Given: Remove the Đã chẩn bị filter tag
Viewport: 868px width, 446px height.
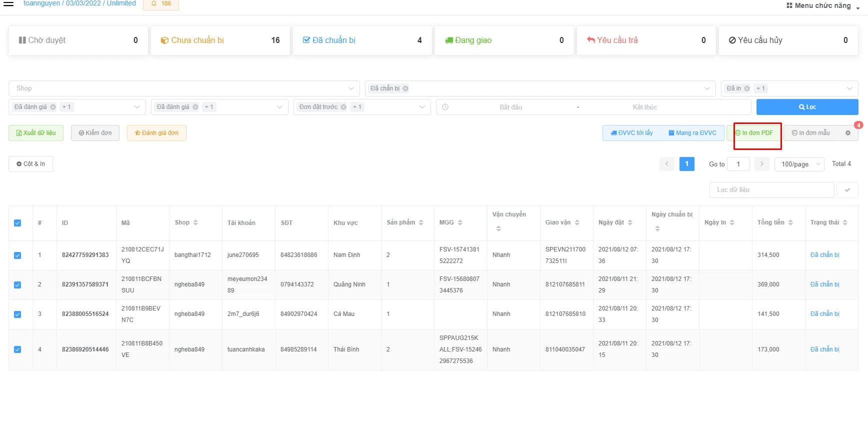Looking at the screenshot, I should (x=405, y=88).
